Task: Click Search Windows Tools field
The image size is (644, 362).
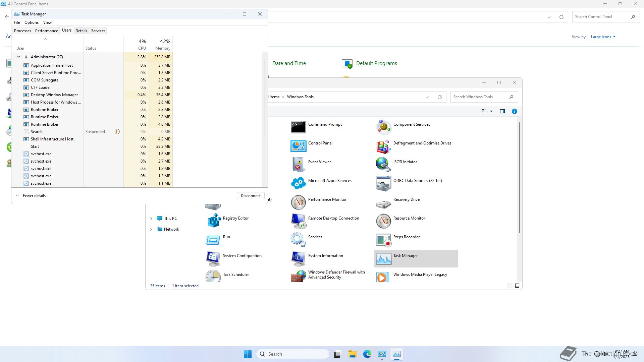Action: [484, 97]
